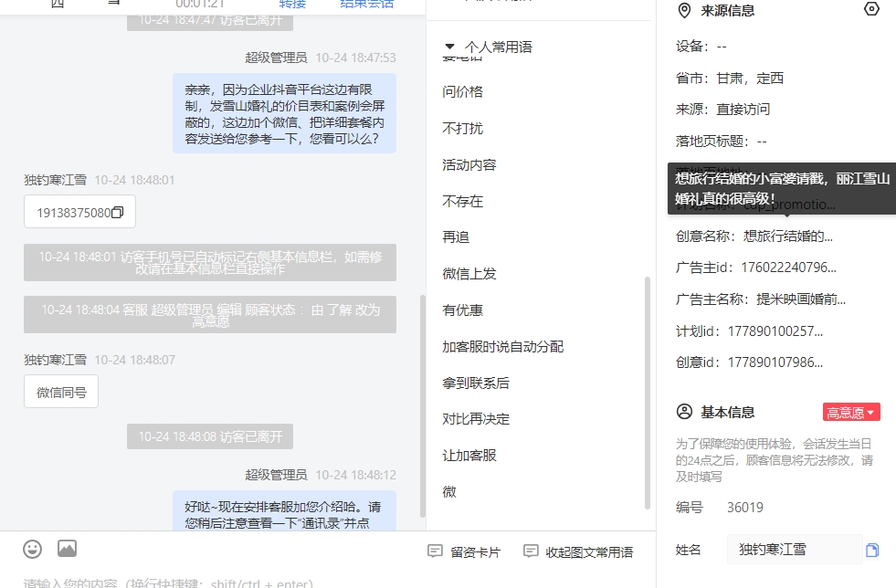Click the 广告主id value
Image resolution: width=896 pixels, height=588 pixels.
(788, 268)
